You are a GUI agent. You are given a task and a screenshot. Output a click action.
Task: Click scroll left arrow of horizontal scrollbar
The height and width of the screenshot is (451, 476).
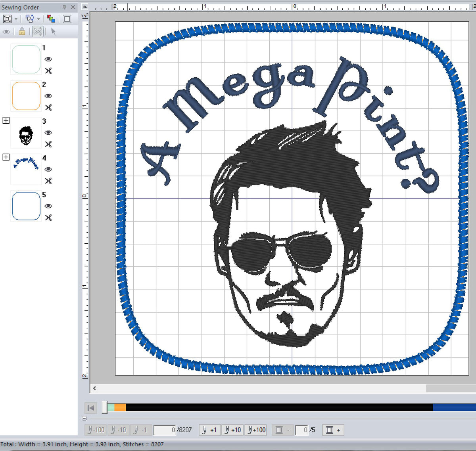pos(94,389)
